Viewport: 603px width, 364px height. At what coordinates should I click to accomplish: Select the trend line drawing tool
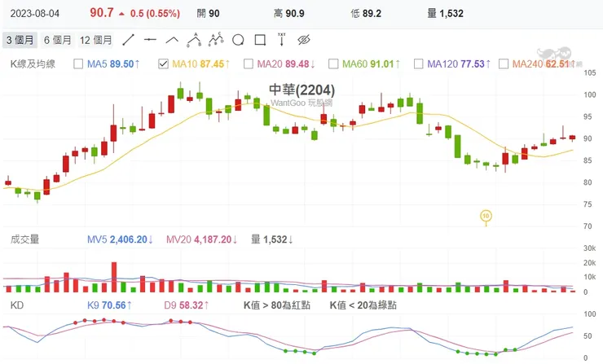click(x=129, y=40)
